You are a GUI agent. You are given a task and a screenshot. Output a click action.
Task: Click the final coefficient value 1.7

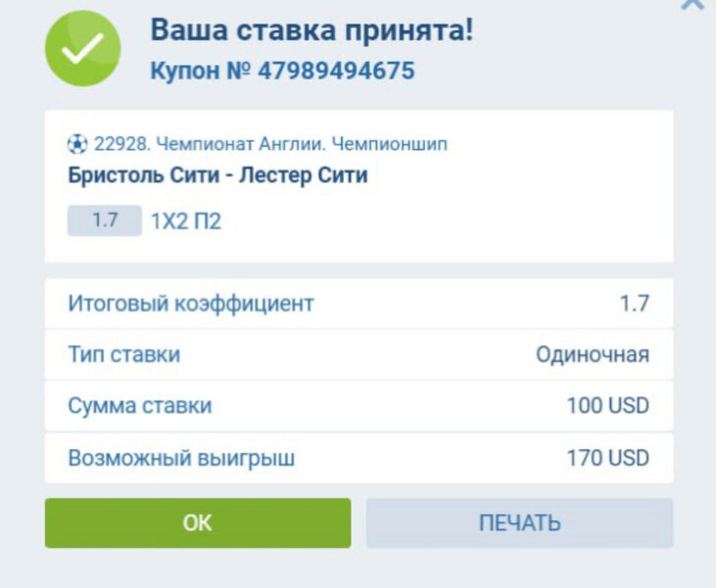(634, 304)
